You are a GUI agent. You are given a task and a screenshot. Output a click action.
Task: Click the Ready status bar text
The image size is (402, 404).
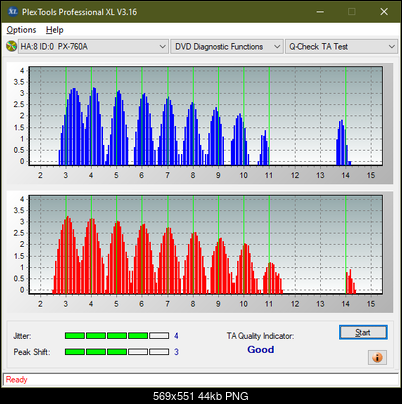[x=17, y=380]
